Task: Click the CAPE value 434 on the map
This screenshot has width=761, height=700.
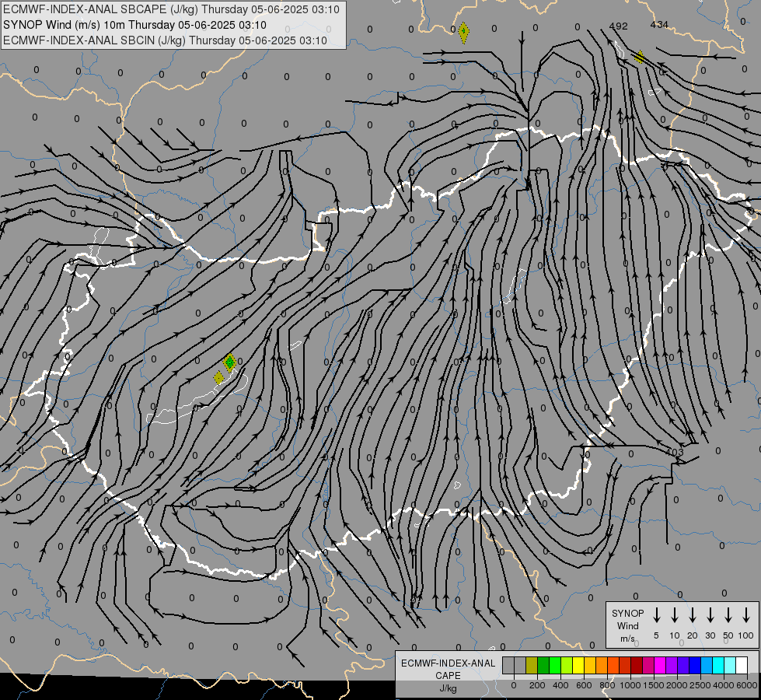Action: (659, 24)
